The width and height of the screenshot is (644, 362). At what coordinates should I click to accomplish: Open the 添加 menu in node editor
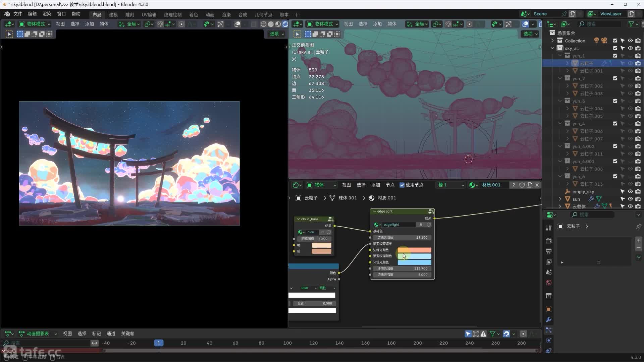(375, 185)
